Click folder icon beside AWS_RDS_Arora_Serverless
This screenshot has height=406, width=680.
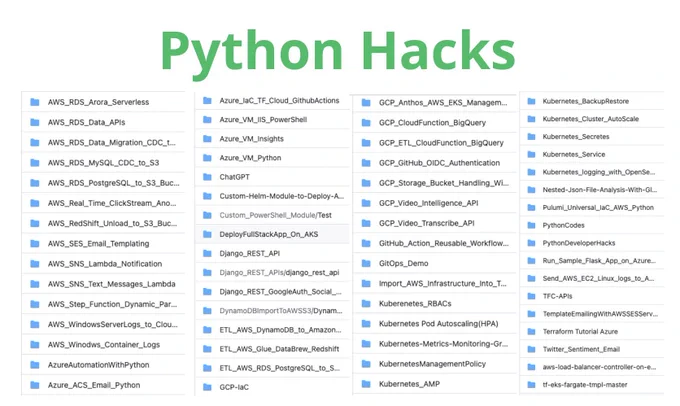35,102
